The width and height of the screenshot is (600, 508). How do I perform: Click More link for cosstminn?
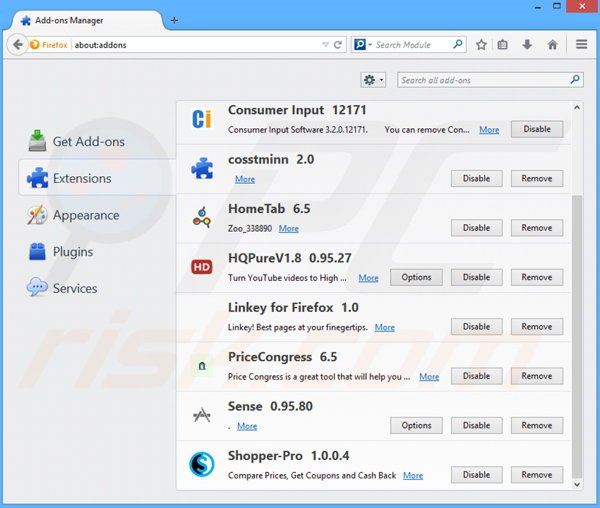[245, 179]
